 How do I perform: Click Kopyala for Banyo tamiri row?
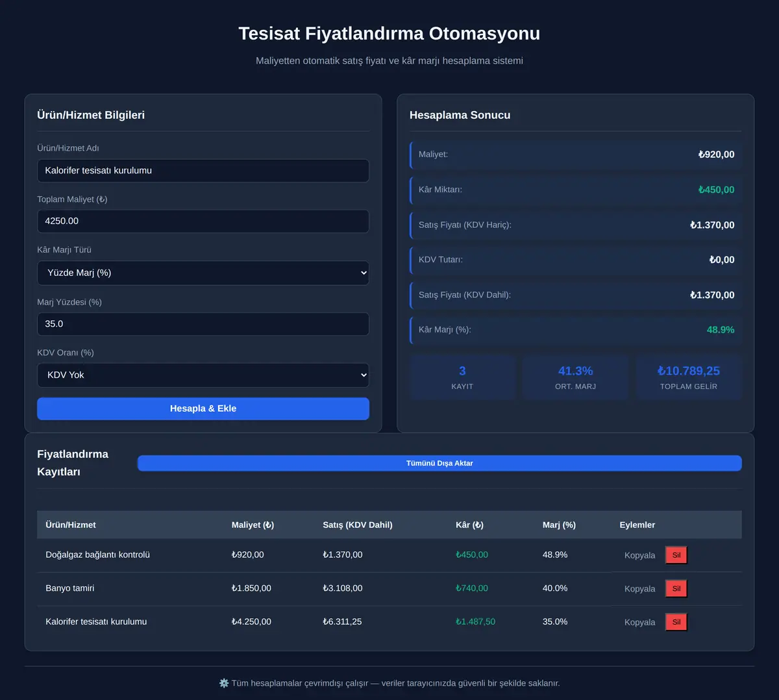639,589
